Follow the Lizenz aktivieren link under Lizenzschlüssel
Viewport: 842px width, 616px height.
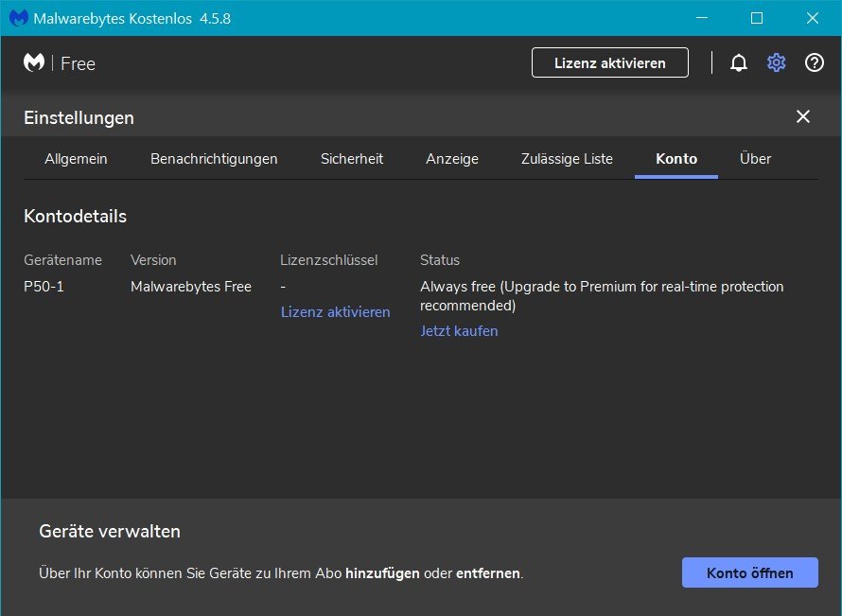click(336, 312)
